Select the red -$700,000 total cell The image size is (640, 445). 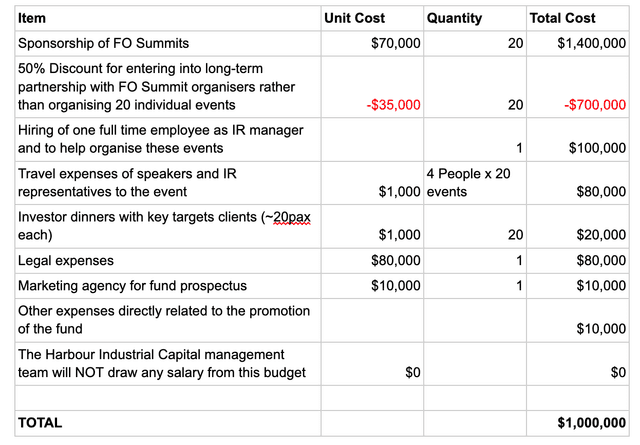click(x=594, y=104)
